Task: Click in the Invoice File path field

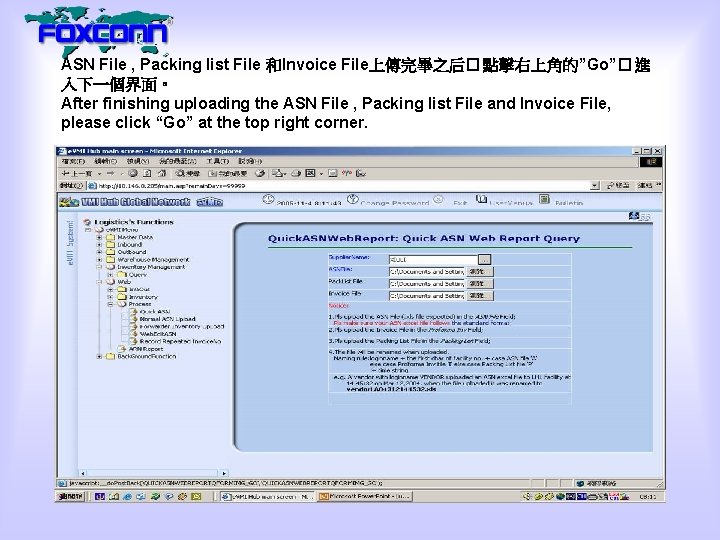Action: [x=427, y=296]
